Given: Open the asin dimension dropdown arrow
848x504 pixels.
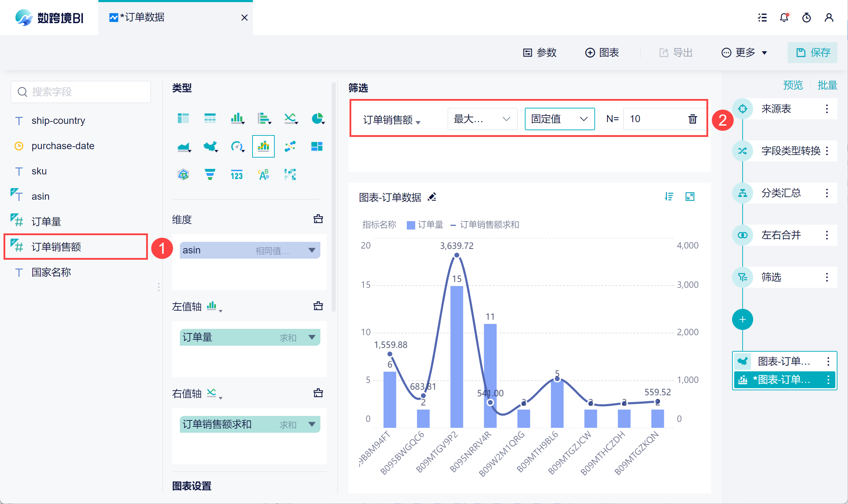Looking at the screenshot, I should click(312, 250).
